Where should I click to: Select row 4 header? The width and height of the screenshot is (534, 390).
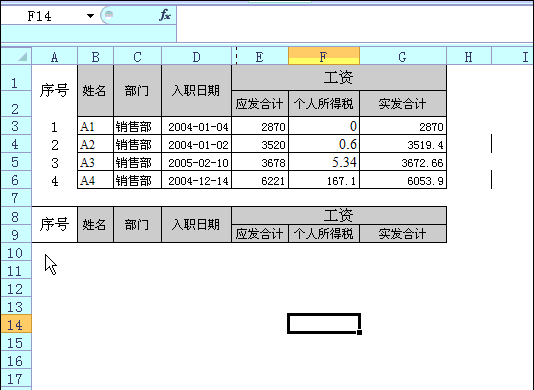[x=16, y=144]
